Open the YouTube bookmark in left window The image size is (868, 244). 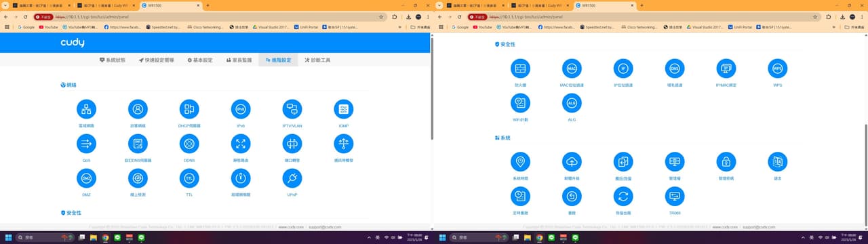coord(48,27)
